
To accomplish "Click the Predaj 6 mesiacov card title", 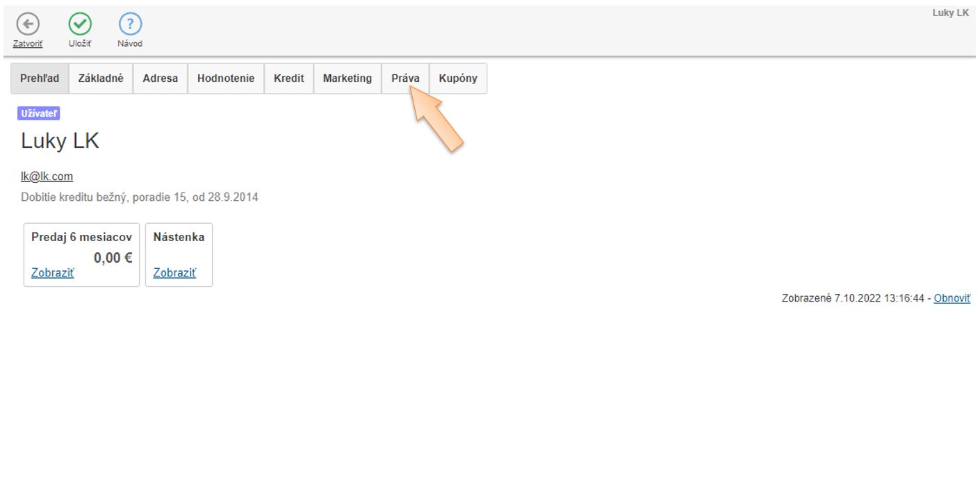I will pos(81,237).
